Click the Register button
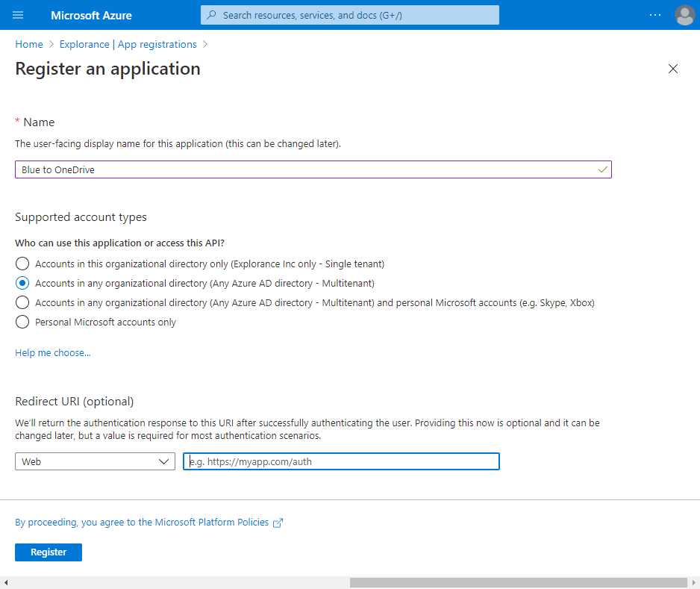This screenshot has width=700, height=589. pyautogui.click(x=49, y=552)
